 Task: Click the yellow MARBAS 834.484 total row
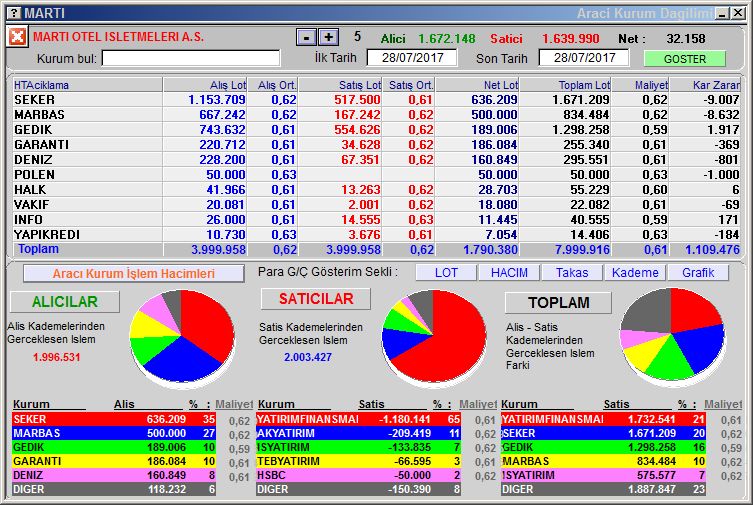(603, 461)
